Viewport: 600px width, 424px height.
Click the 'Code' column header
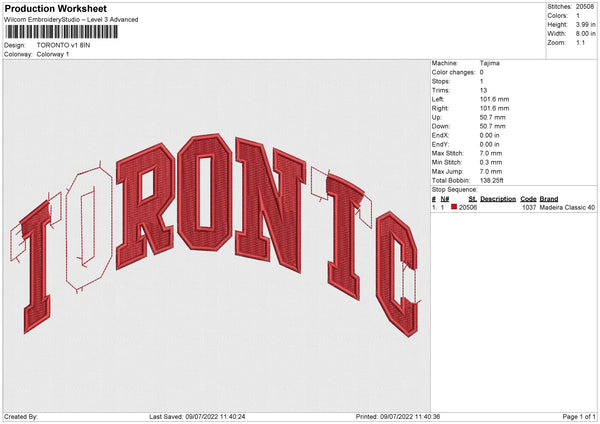[528, 199]
